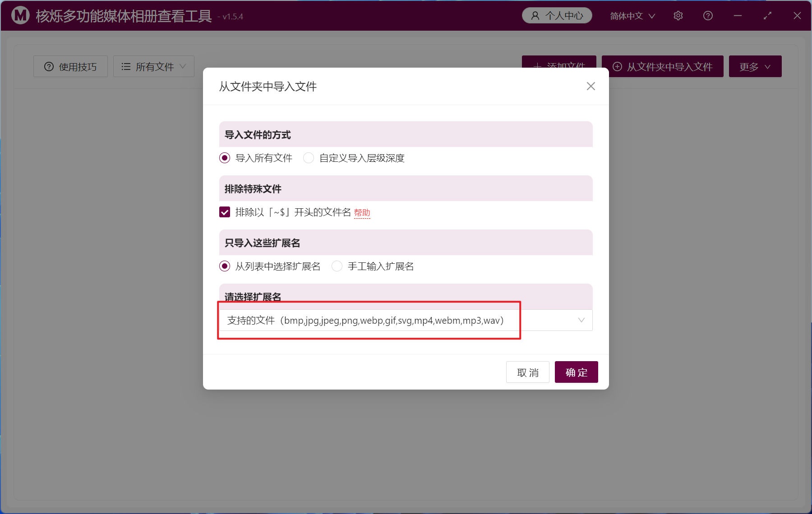The image size is (812, 514).
Task: Click the 排除特殊文件 section heading
Action: click(253, 189)
